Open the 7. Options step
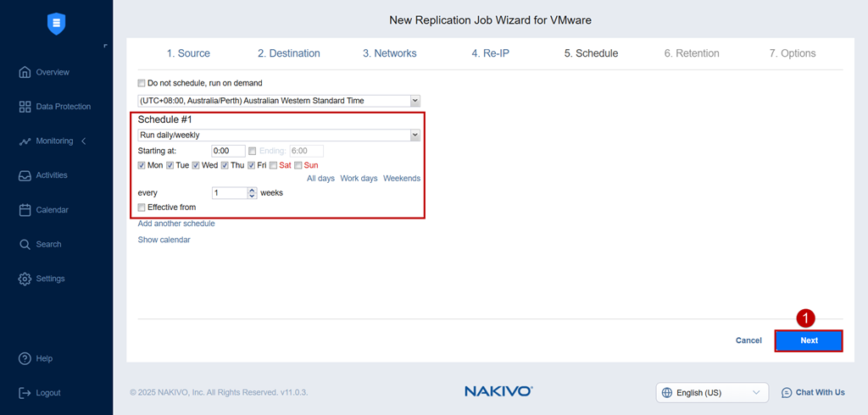 [793, 53]
